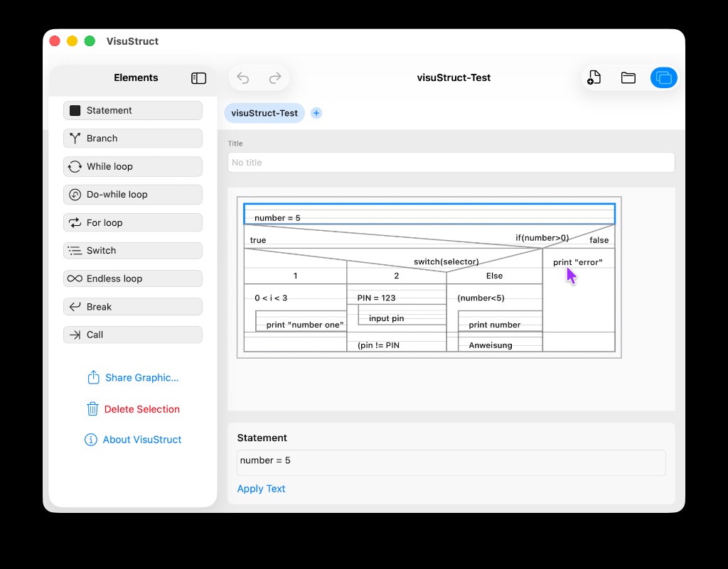
Task: Click the Apply Text link
Action: coord(261,489)
